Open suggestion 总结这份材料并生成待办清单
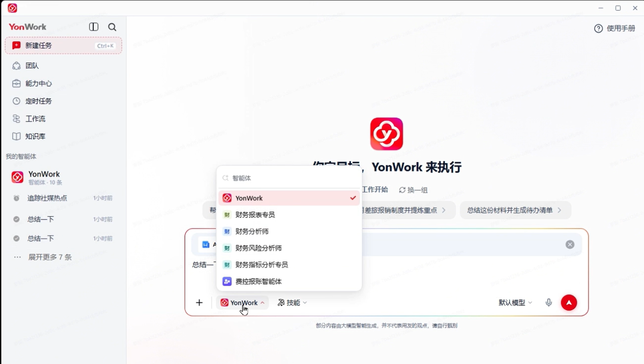Viewport: 644px width, 364px height. (515, 210)
